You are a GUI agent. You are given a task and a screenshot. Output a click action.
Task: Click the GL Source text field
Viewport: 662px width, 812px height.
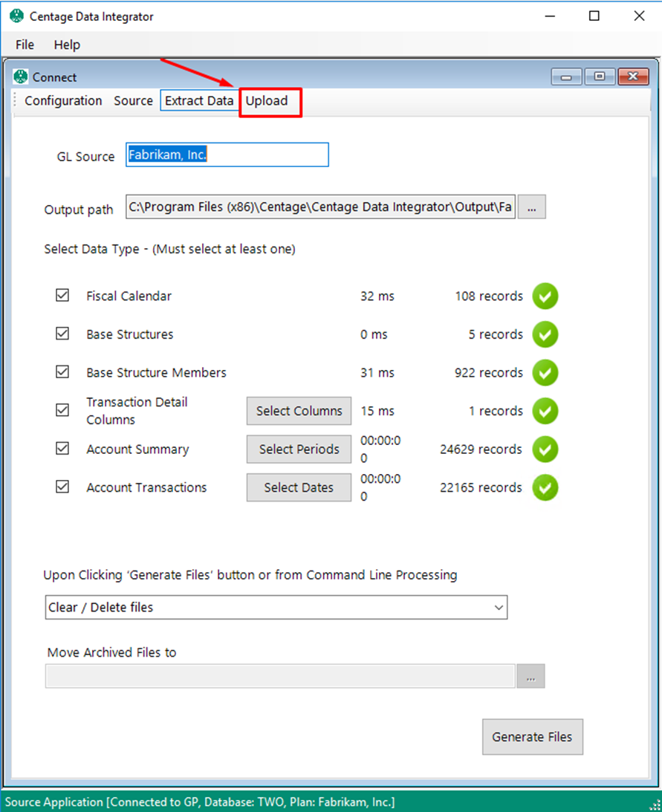coord(227,155)
